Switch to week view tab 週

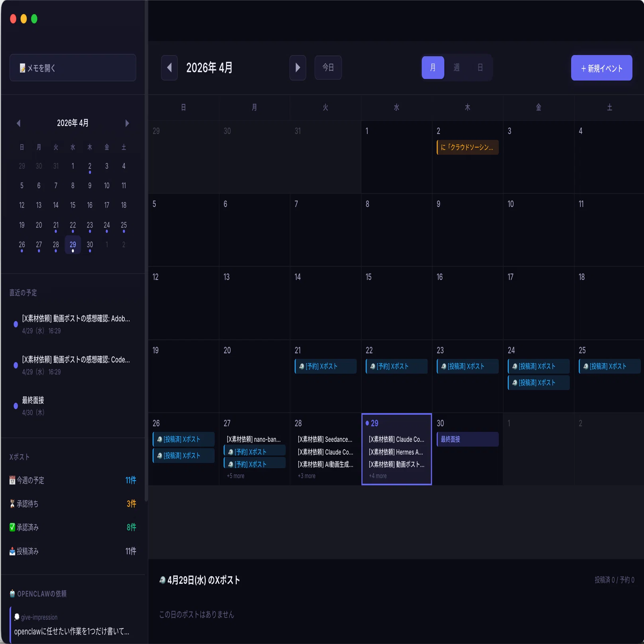tap(457, 68)
